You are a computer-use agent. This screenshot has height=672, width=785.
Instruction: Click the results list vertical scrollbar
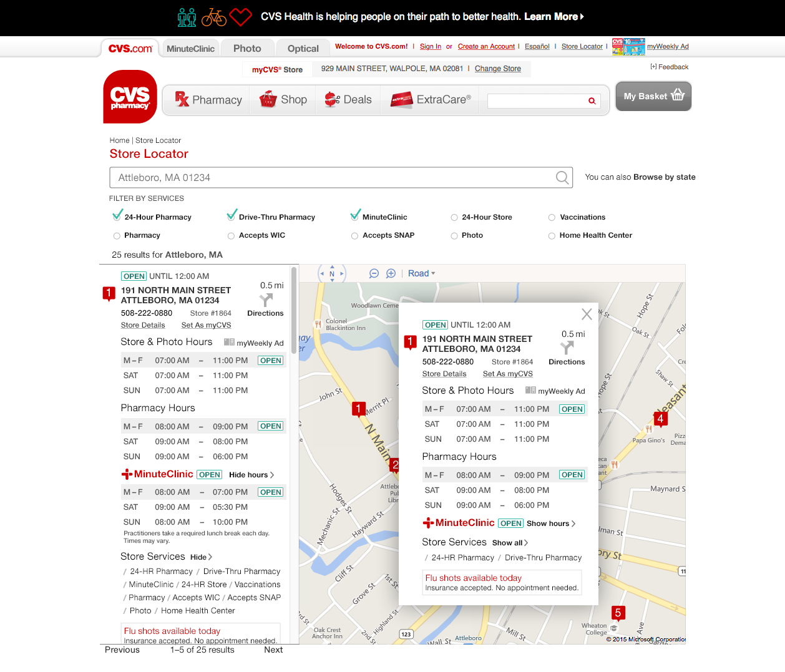294,310
